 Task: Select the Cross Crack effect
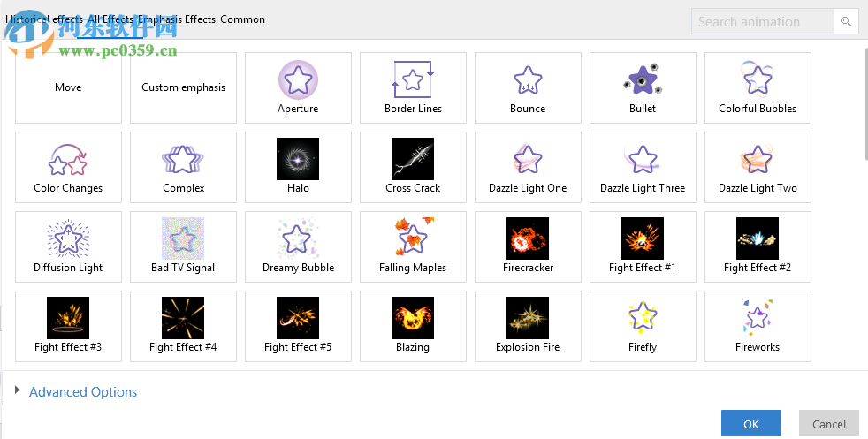(x=413, y=168)
